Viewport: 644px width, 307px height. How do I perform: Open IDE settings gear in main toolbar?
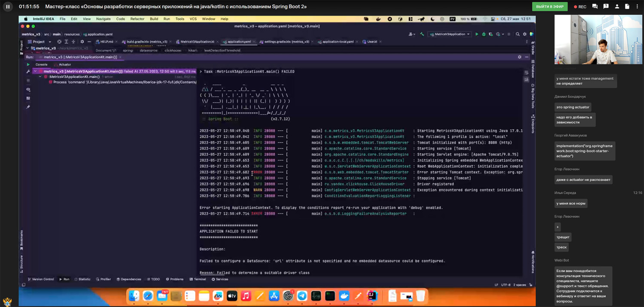[x=525, y=34]
